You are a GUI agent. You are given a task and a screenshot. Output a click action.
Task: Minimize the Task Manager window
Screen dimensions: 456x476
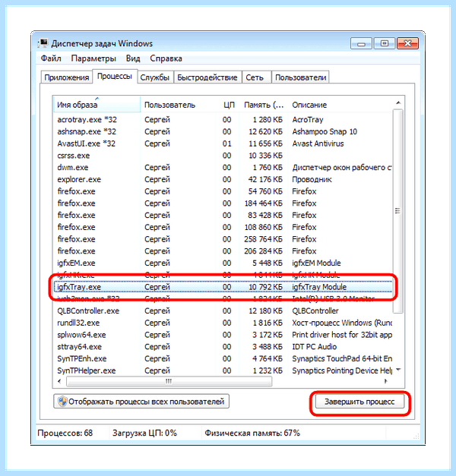(x=361, y=43)
